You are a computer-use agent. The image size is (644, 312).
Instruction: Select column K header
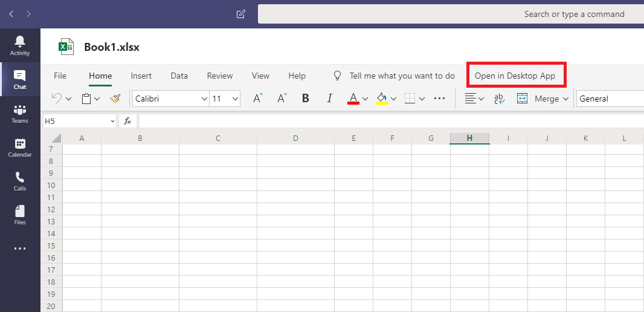click(585, 138)
